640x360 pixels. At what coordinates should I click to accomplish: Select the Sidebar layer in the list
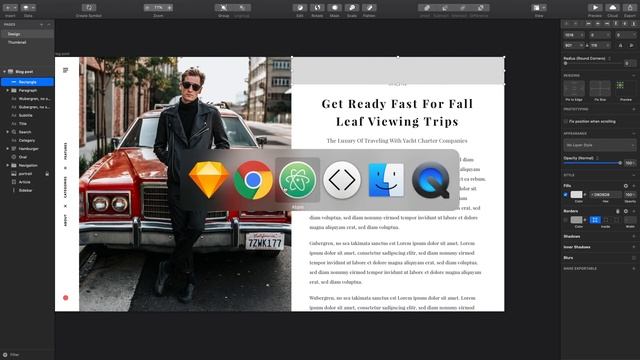(x=27, y=190)
